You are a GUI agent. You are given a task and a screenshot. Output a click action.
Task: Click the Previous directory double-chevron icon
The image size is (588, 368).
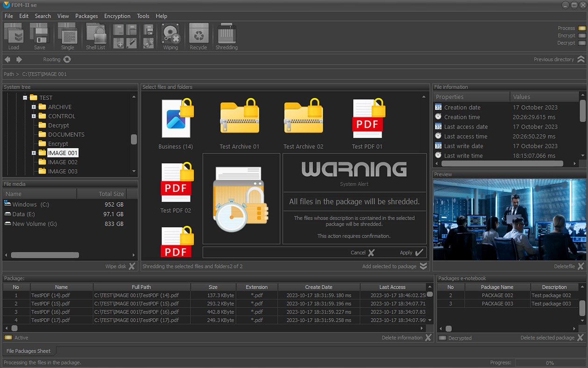(x=581, y=59)
